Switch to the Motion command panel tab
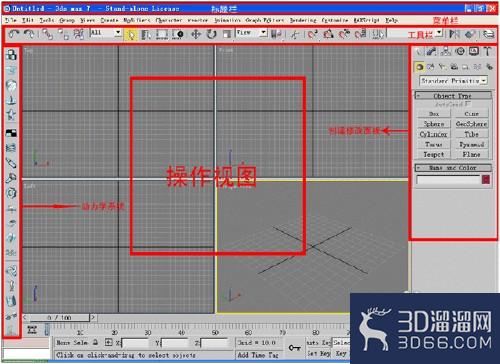The height and width of the screenshot is (364, 500). click(x=460, y=51)
